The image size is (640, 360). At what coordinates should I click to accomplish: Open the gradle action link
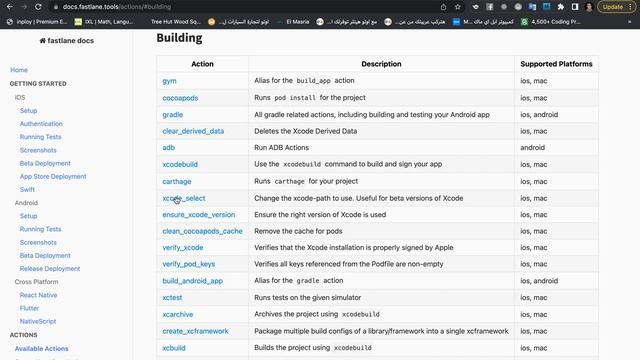tap(173, 115)
